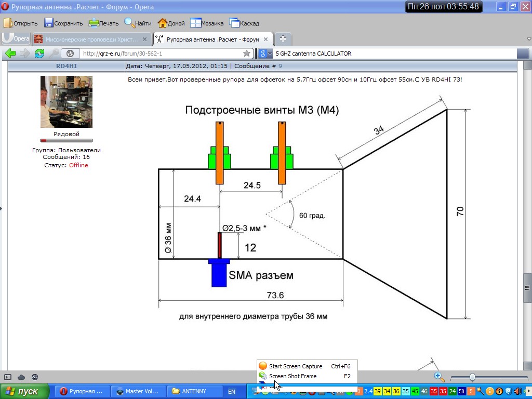Click RD4HI avatar photo
This screenshot has width=532, height=399.
click(x=66, y=102)
